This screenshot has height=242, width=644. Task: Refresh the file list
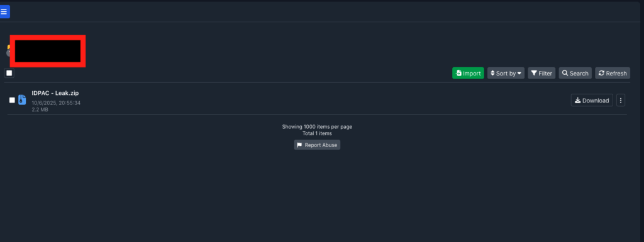coord(613,73)
